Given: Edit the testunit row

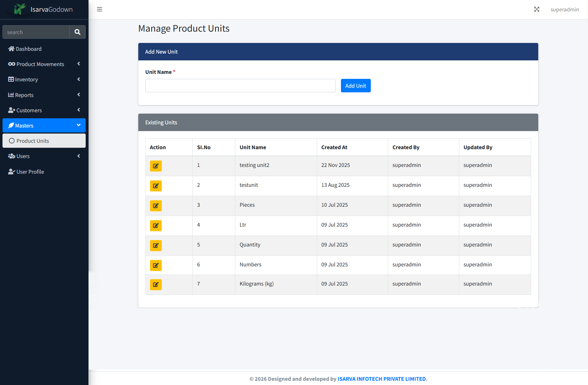Looking at the screenshot, I should pos(156,186).
